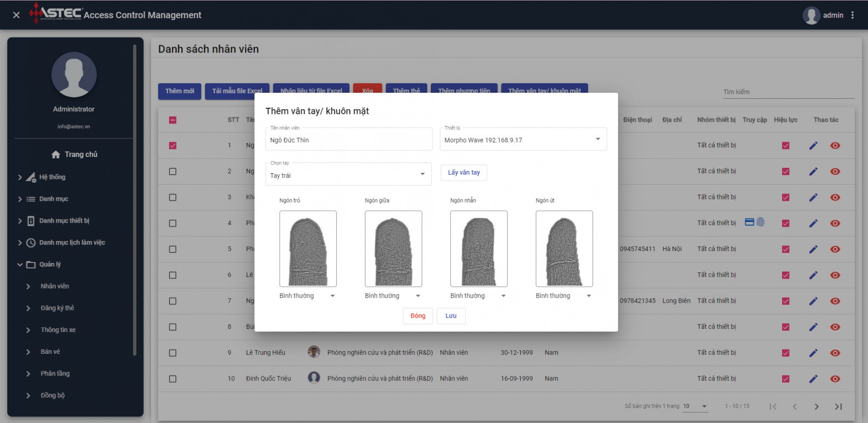
Task: Click the edit pencil icon in row 2
Action: point(813,171)
